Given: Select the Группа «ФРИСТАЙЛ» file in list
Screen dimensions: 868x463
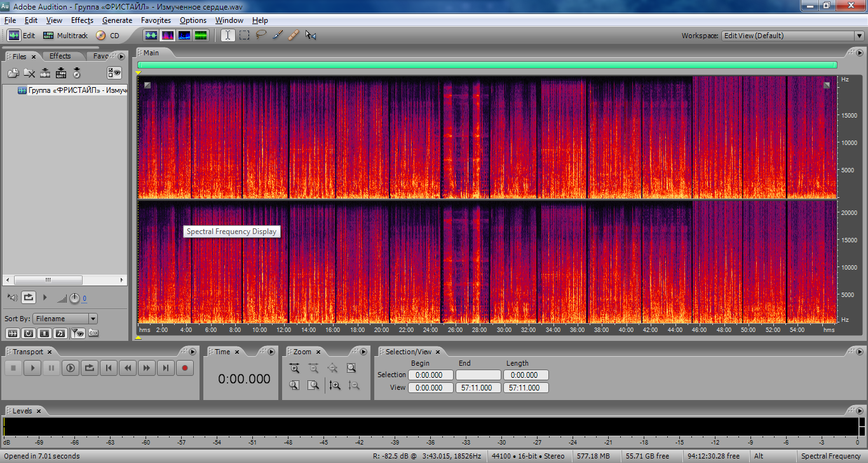Looking at the screenshot, I should point(72,90).
